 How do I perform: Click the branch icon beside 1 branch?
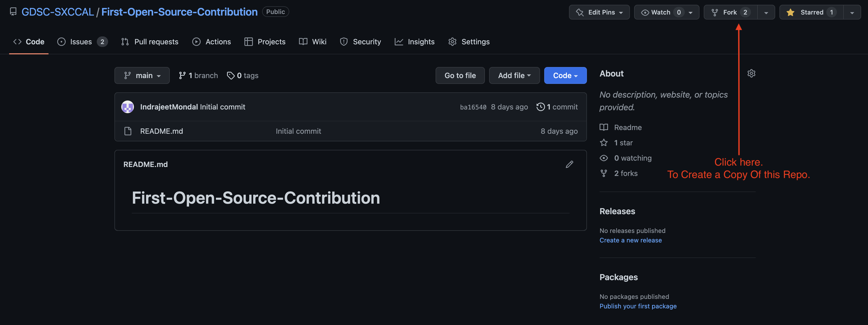click(182, 75)
